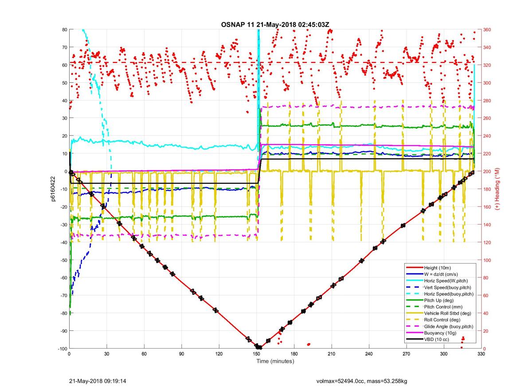This screenshot has width=532, height=392.
Task: Select the y-axis tick label "70"
Action: tap(64, 47)
